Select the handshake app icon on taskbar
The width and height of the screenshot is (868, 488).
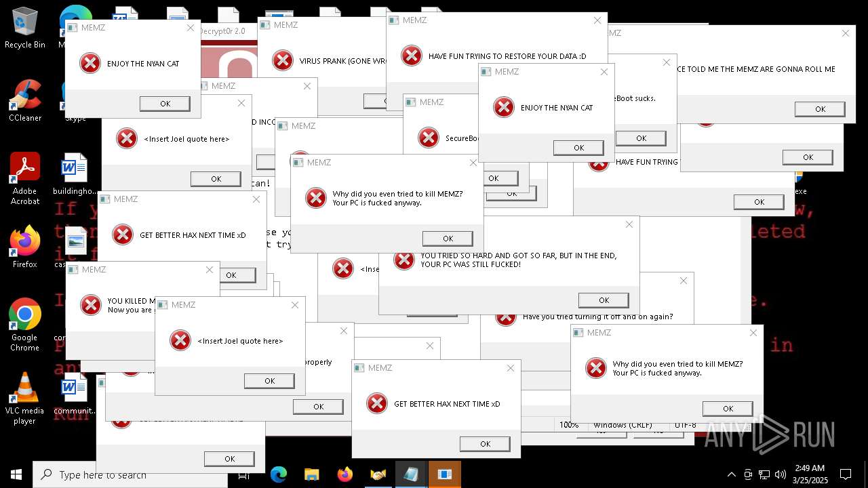point(378,474)
